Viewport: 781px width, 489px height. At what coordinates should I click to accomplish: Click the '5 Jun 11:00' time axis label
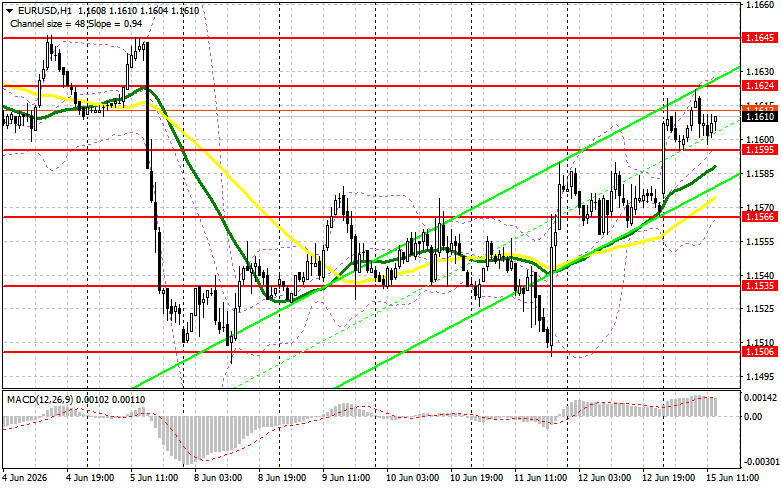click(x=154, y=478)
